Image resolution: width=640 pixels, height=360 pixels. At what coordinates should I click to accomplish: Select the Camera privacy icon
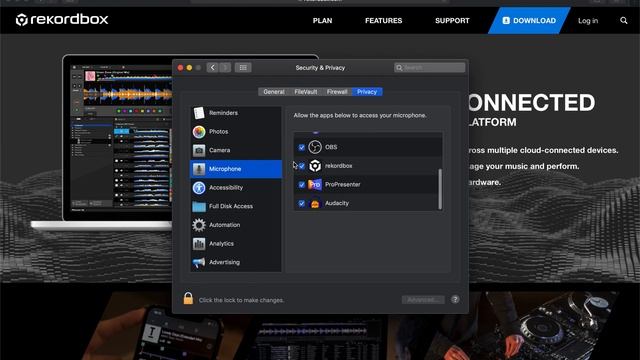click(199, 150)
